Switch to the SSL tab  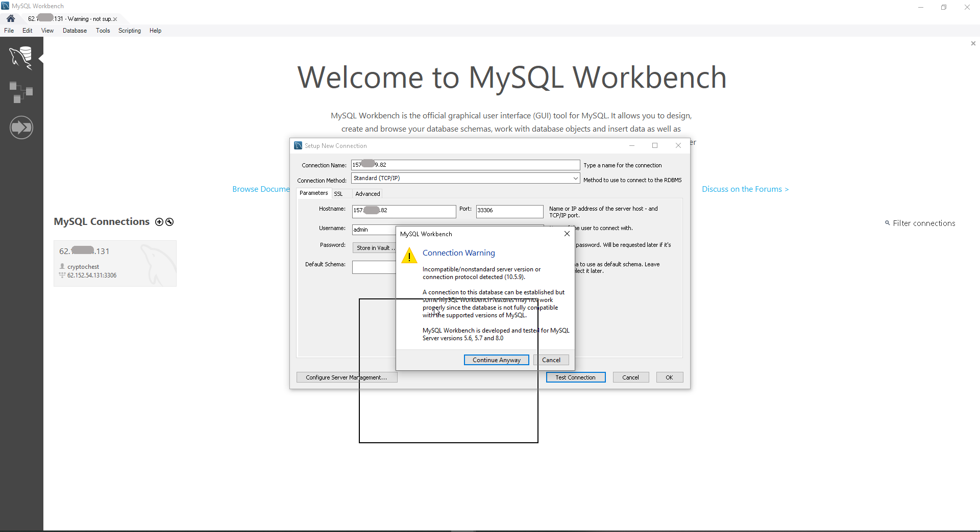click(338, 194)
